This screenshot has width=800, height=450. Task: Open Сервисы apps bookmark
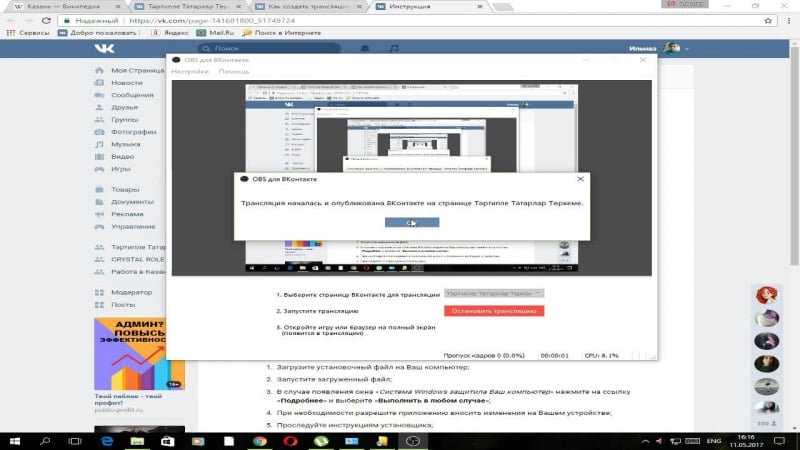coord(28,33)
